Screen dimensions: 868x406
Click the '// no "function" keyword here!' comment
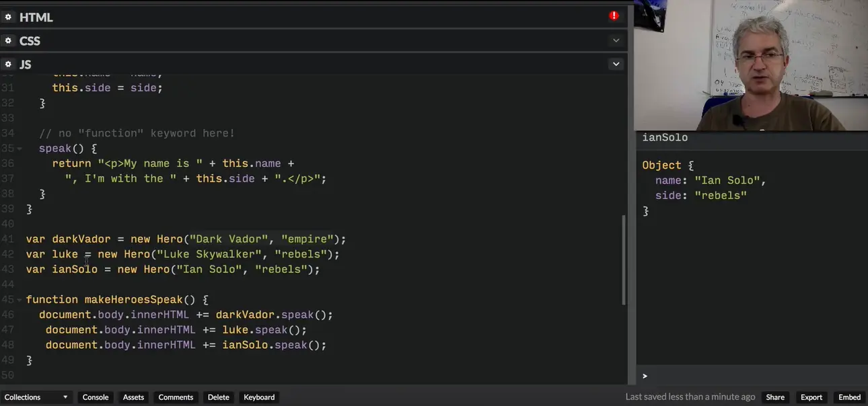click(x=137, y=133)
